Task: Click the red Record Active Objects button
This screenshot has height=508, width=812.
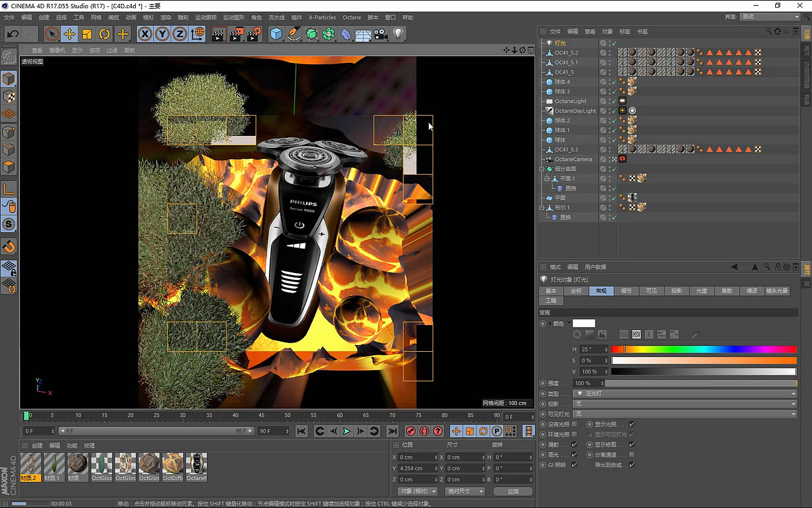Action: [x=410, y=431]
